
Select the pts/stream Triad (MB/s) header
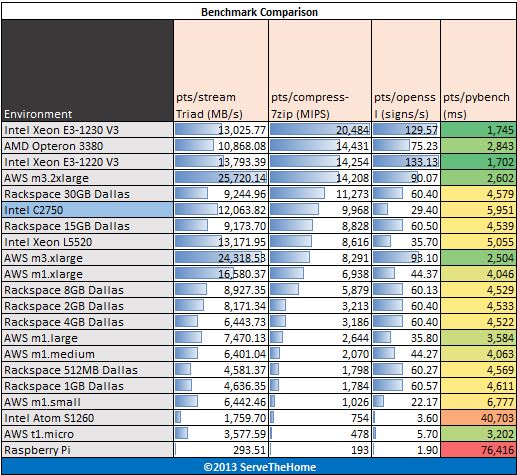(221, 71)
